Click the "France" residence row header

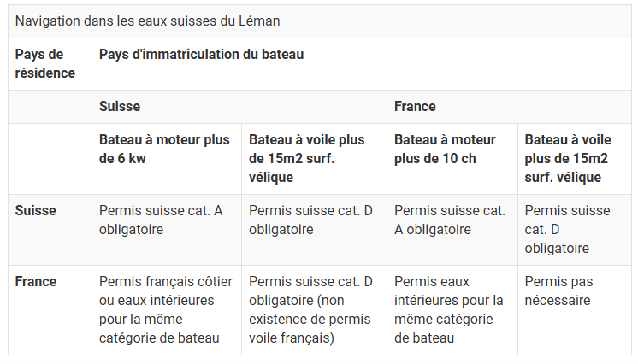point(36,282)
